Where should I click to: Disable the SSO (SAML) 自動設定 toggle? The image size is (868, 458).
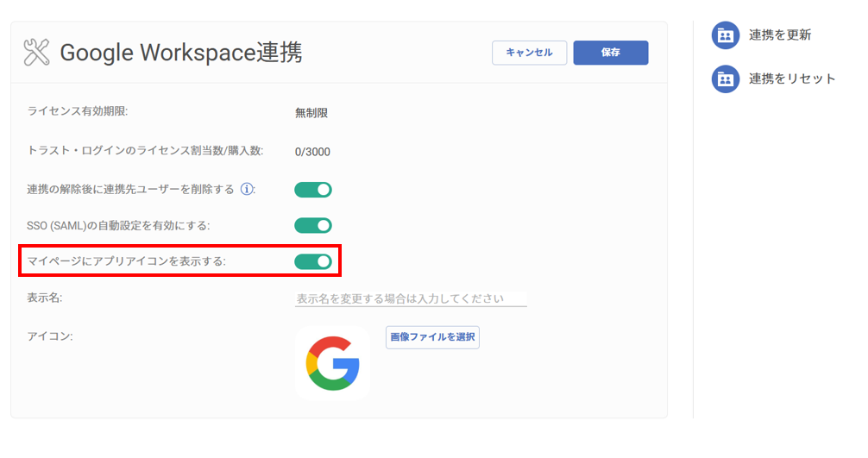coord(312,226)
